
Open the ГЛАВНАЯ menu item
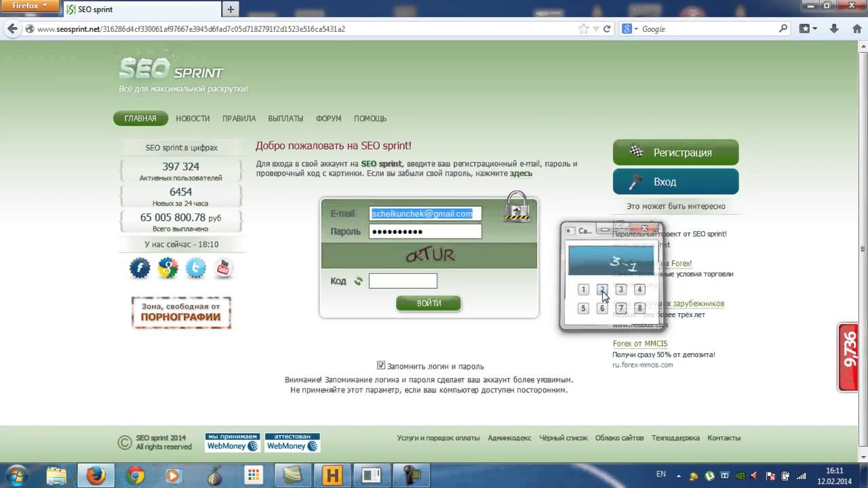tap(140, 119)
